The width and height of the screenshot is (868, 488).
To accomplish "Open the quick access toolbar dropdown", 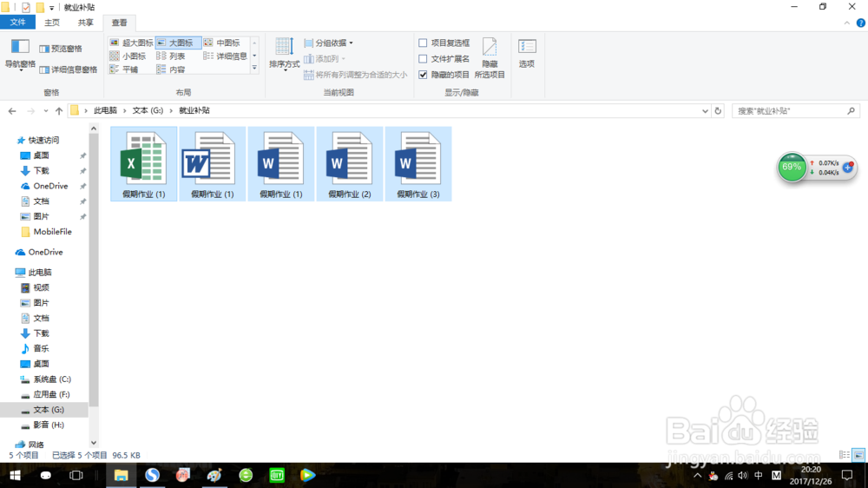I will click(51, 7).
